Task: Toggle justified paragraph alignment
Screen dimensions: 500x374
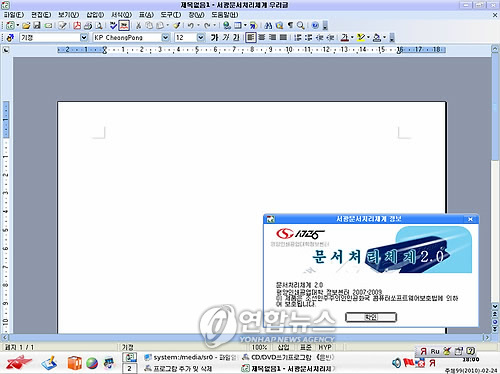Action: [283, 38]
